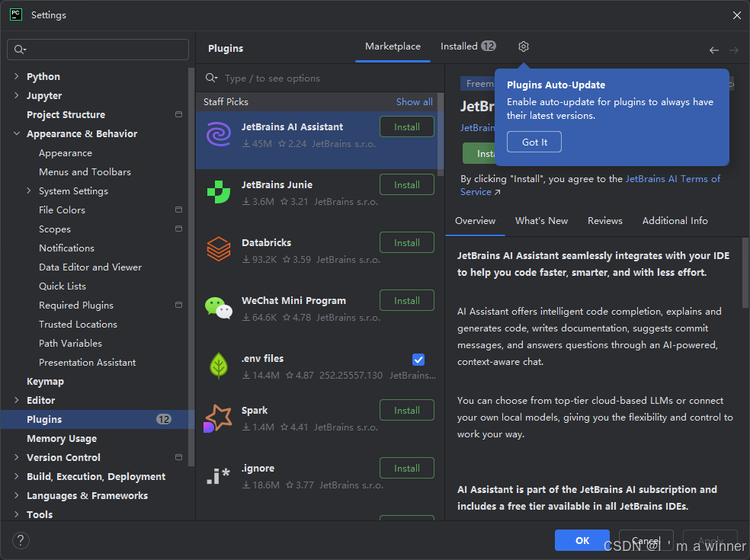Confirm settings with the OK button
The height and width of the screenshot is (560, 750).
click(582, 540)
